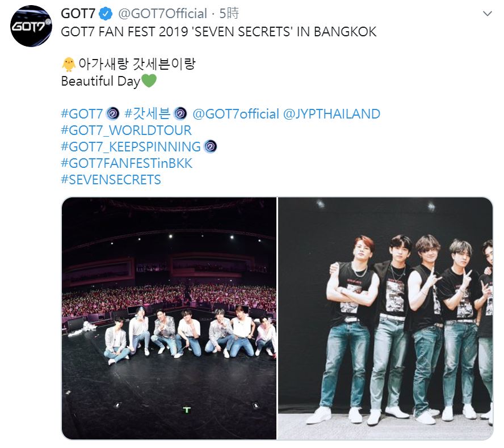Click the @GOT7official mention link
Image resolution: width=504 pixels, height=448 pixels.
pos(236,114)
